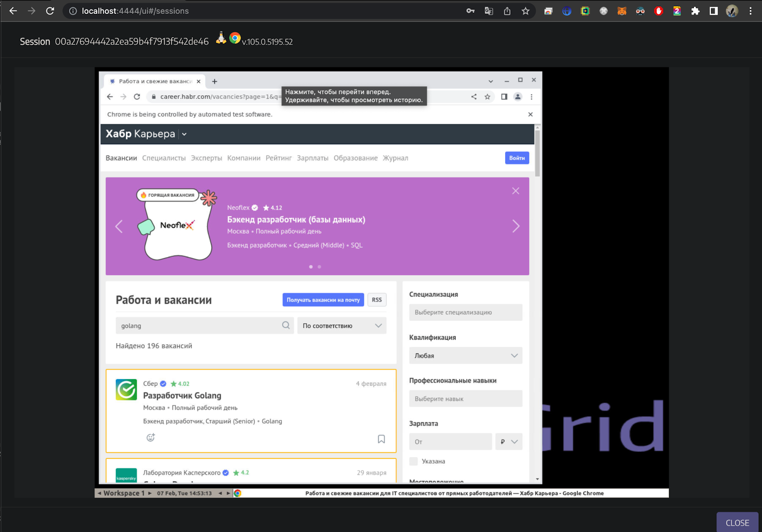Reload the inner career.habr.com page
Viewport: 762px width, 532px height.
pos(137,97)
